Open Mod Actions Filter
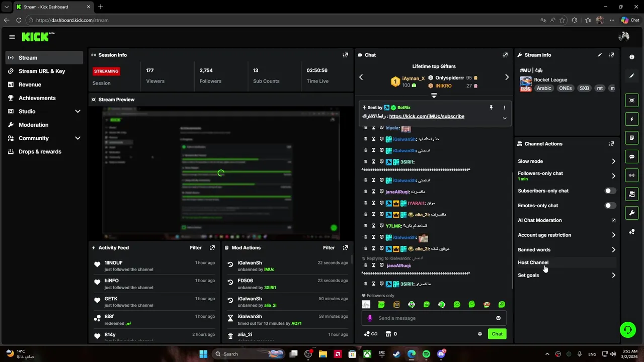Viewport: 644px width, 362px height. pyautogui.click(x=329, y=248)
